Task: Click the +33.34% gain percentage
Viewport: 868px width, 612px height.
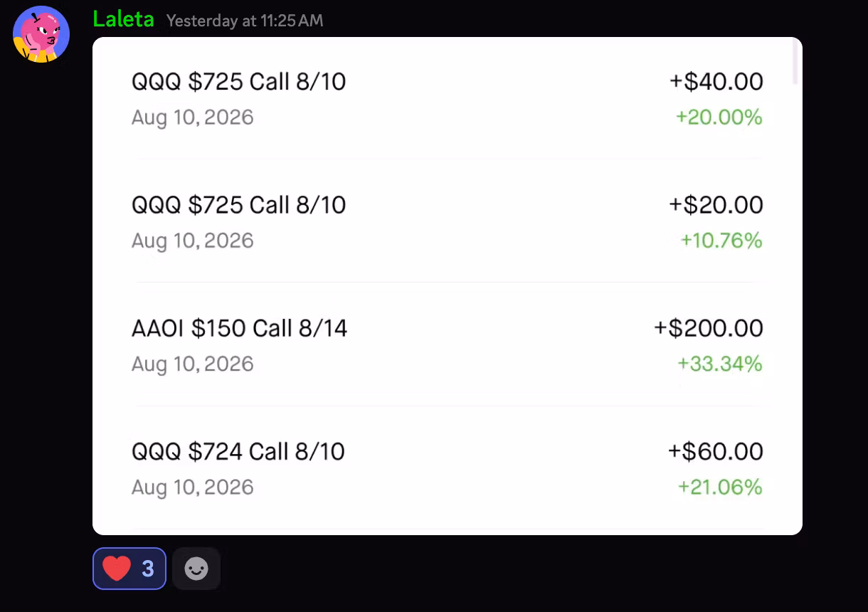Action: click(720, 364)
